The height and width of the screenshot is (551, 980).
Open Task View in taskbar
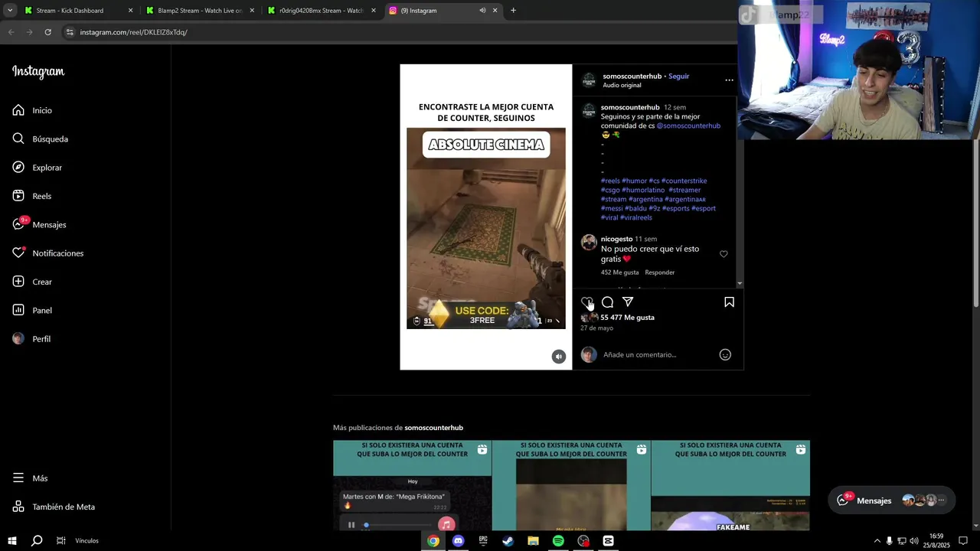point(60,541)
